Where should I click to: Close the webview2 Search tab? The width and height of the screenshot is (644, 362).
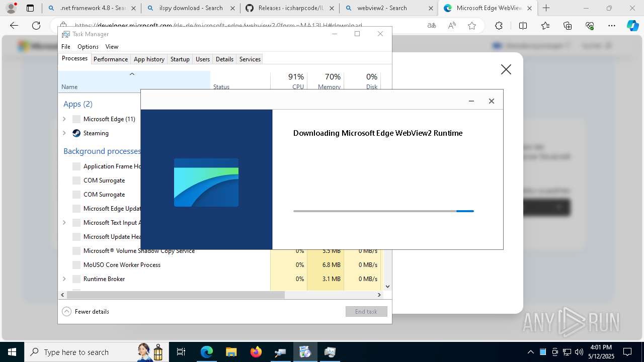pyautogui.click(x=431, y=8)
